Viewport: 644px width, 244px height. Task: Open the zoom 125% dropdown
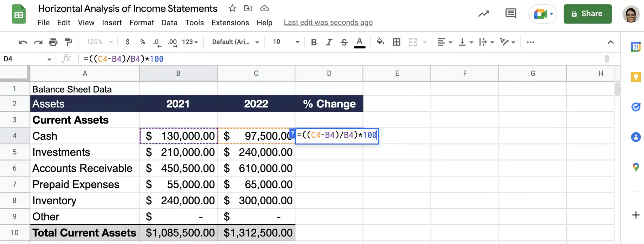99,42
